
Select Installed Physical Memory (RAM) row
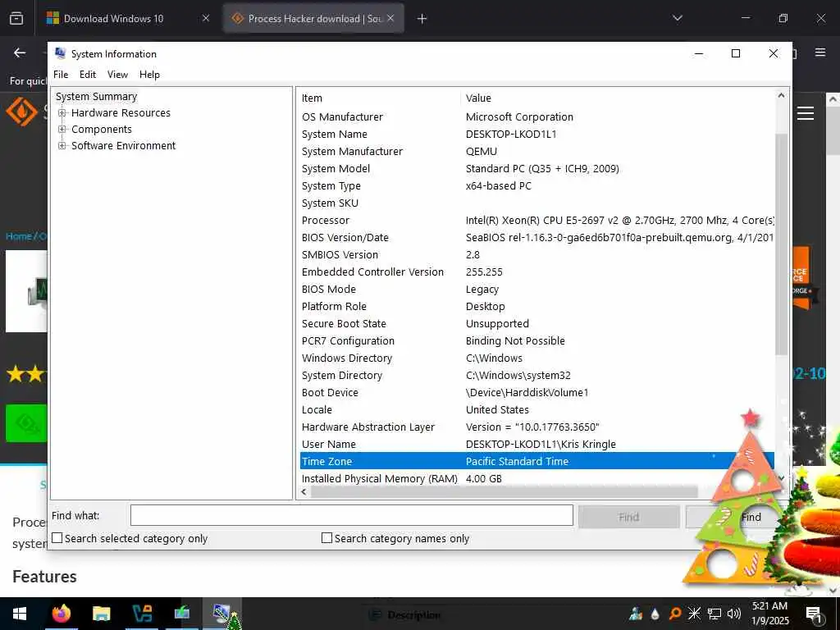536,478
